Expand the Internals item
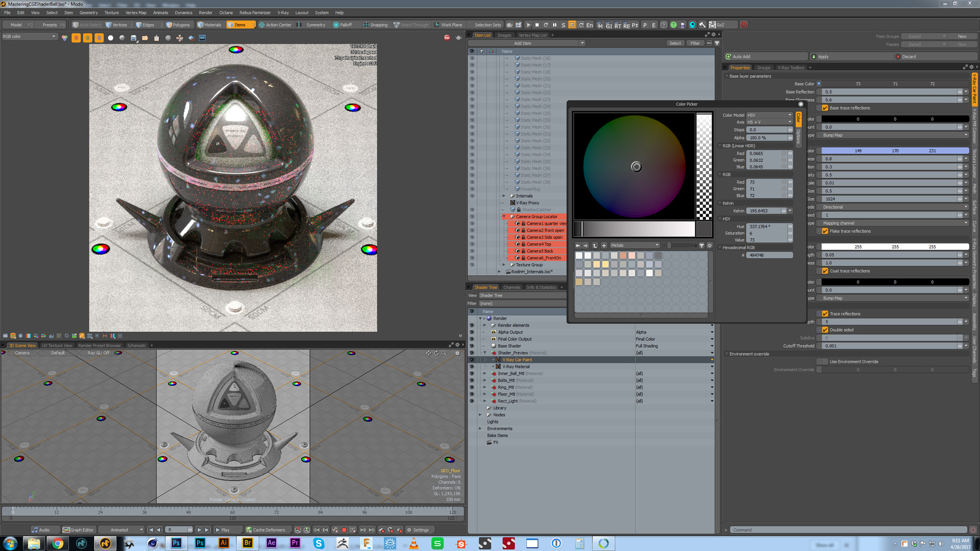The image size is (980, 551). [x=504, y=196]
